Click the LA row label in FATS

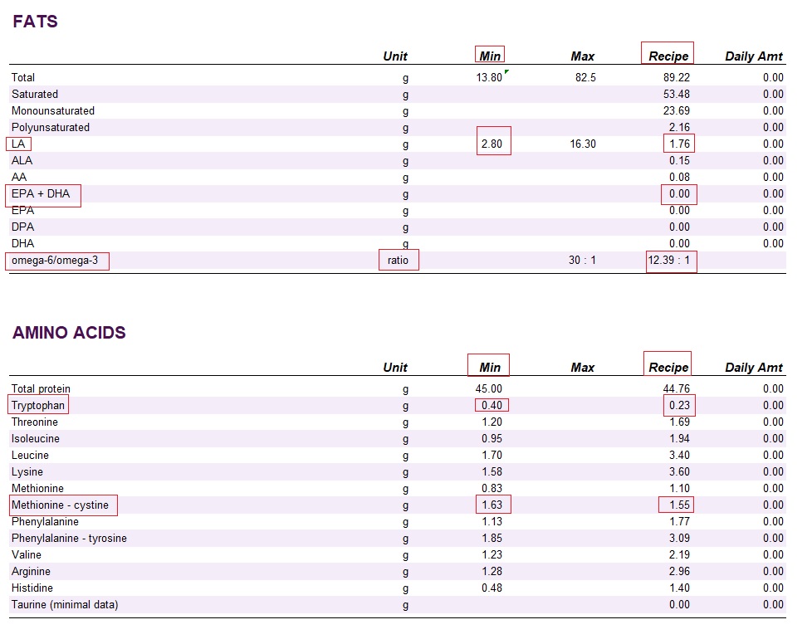[18, 144]
